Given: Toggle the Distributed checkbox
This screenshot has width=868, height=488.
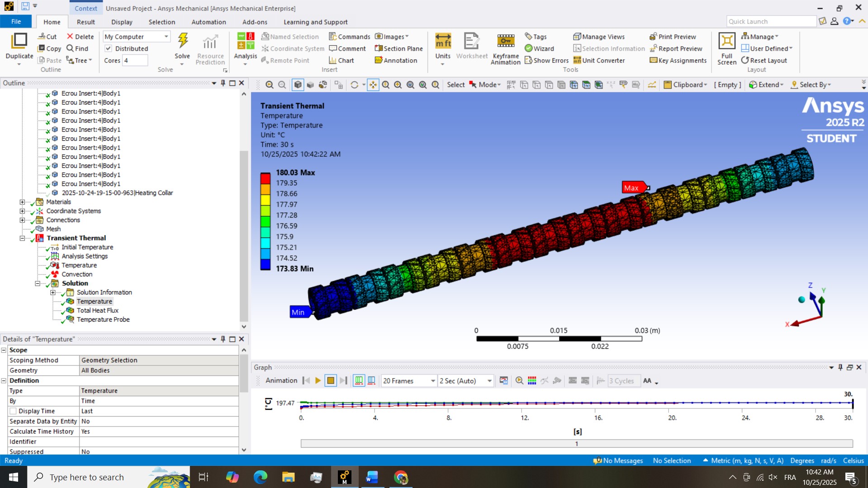Looking at the screenshot, I should click(109, 48).
